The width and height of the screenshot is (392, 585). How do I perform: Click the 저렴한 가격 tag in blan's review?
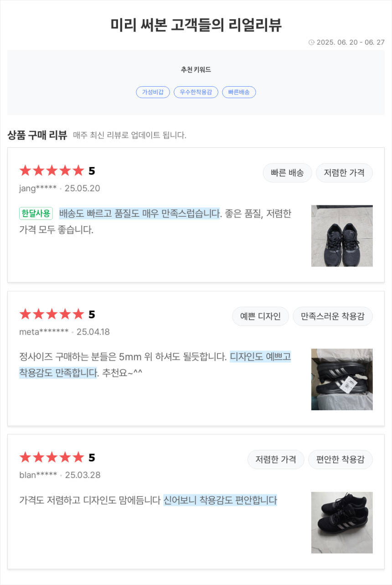point(276,460)
